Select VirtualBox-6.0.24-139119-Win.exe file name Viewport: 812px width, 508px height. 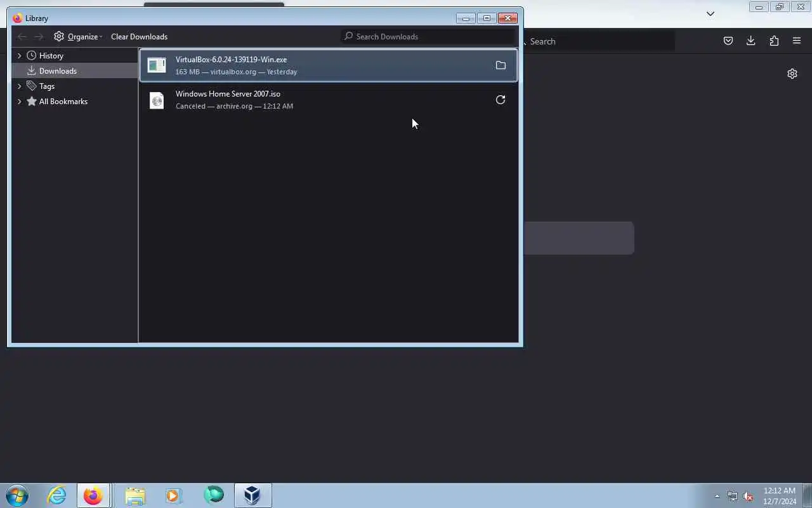coord(231,60)
